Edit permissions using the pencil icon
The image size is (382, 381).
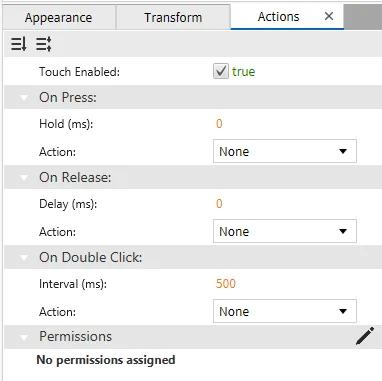365,336
